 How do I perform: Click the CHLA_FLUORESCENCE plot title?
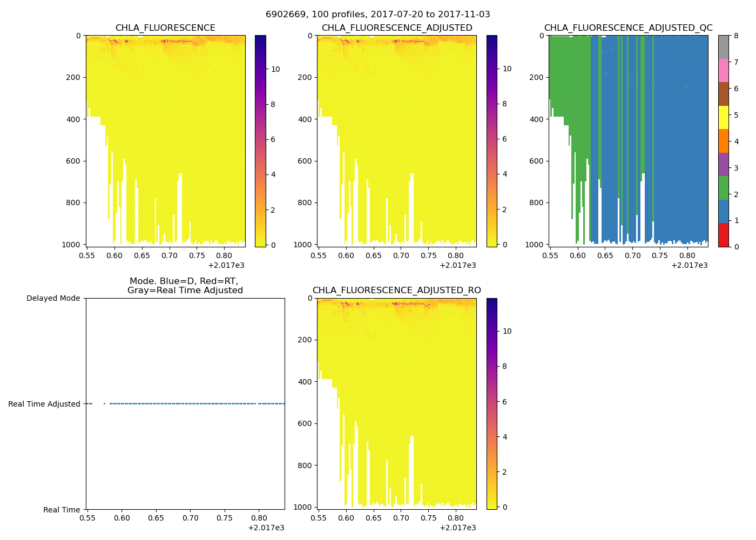click(165, 28)
